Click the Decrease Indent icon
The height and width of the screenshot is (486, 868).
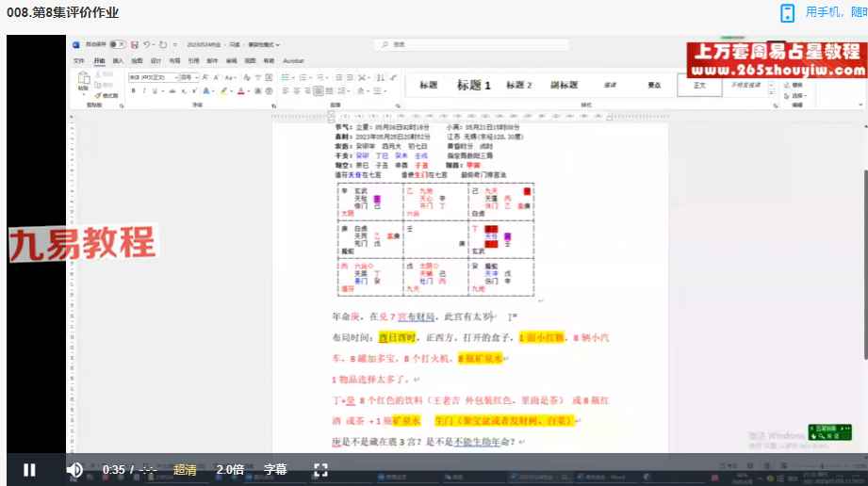pyautogui.click(x=338, y=77)
